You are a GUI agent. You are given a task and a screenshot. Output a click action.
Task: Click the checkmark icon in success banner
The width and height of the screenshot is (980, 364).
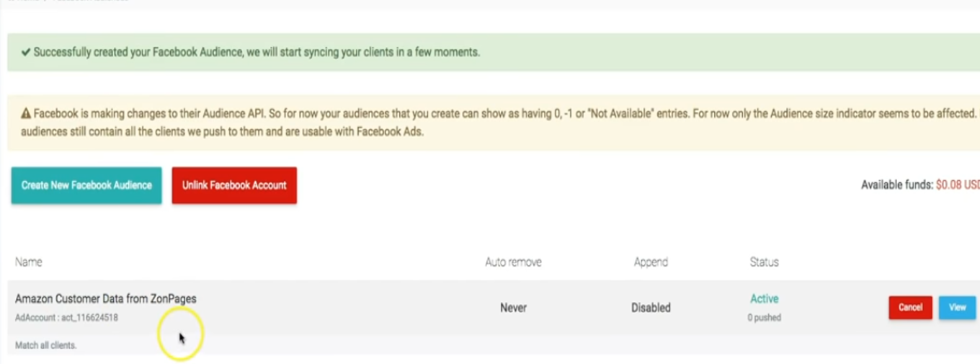click(x=26, y=53)
